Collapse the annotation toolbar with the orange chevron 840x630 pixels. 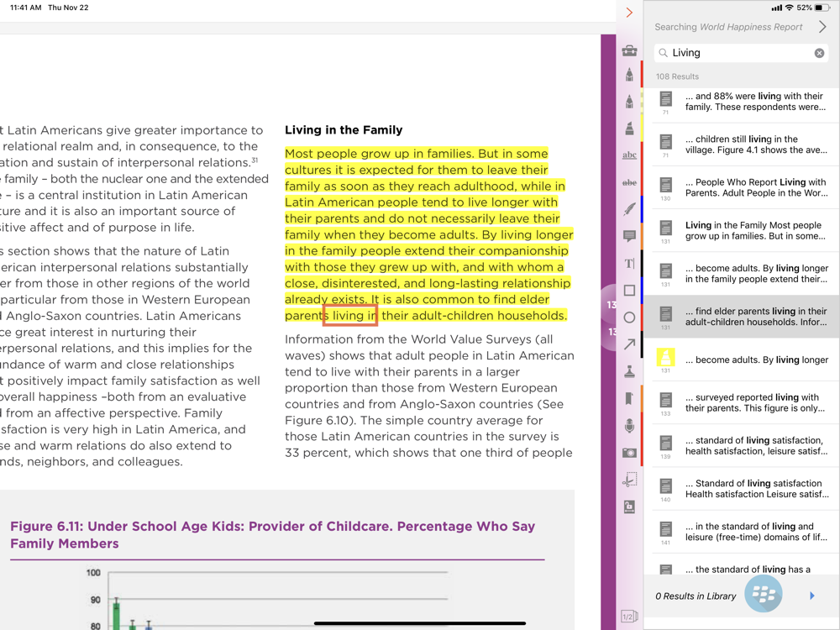629,13
